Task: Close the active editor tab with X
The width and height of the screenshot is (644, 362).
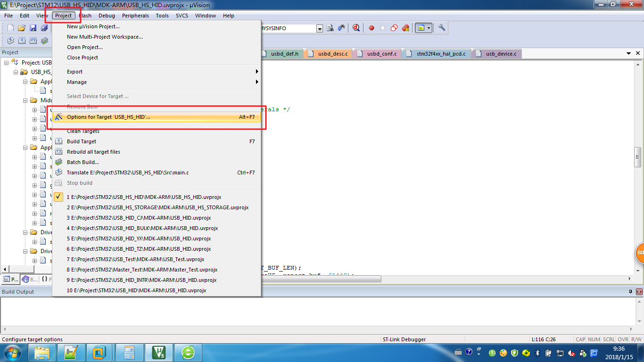Action: point(638,54)
